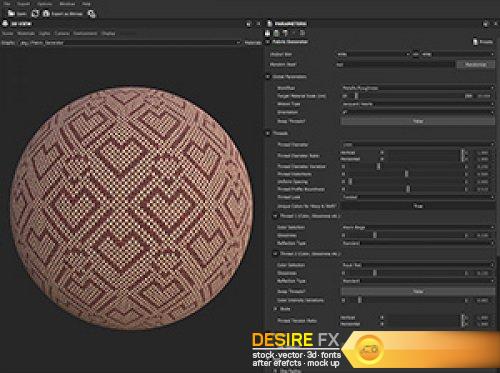
Task: Click the second (green) icon in the parameters toolbar
Action: coord(276,33)
